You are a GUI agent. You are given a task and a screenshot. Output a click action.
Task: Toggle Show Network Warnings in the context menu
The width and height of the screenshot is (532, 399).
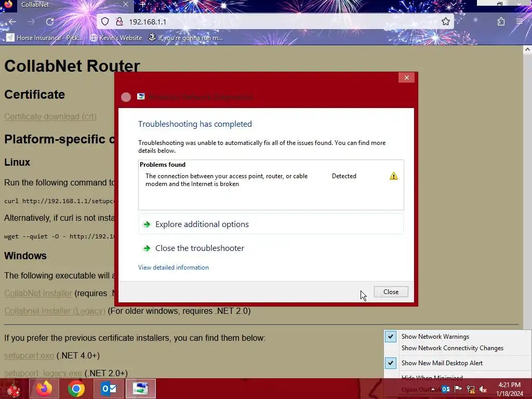[x=457, y=337]
